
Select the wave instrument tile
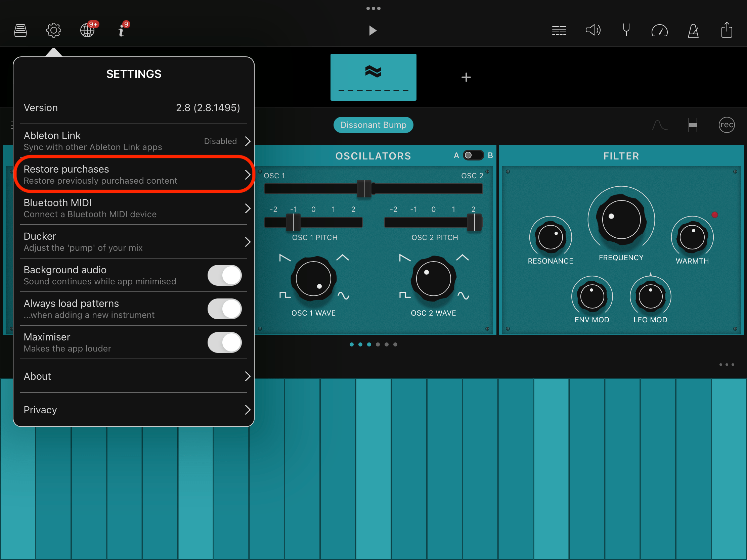point(373,77)
